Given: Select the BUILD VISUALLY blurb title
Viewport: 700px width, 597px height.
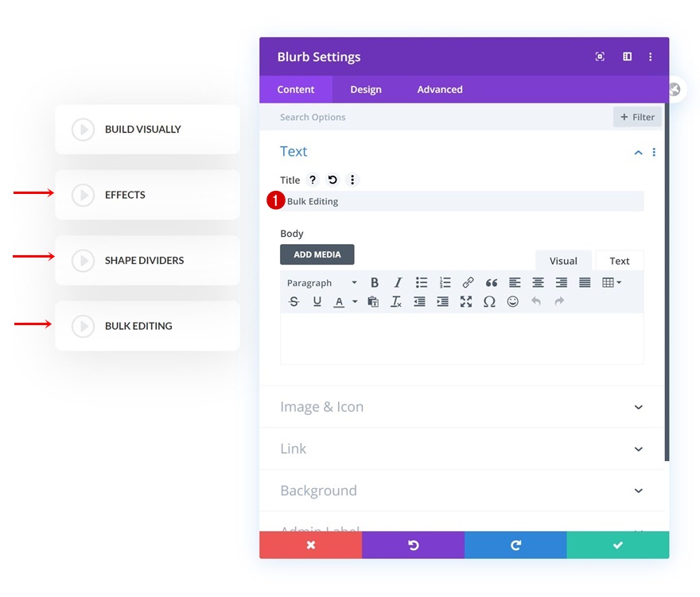Looking at the screenshot, I should point(143,130).
